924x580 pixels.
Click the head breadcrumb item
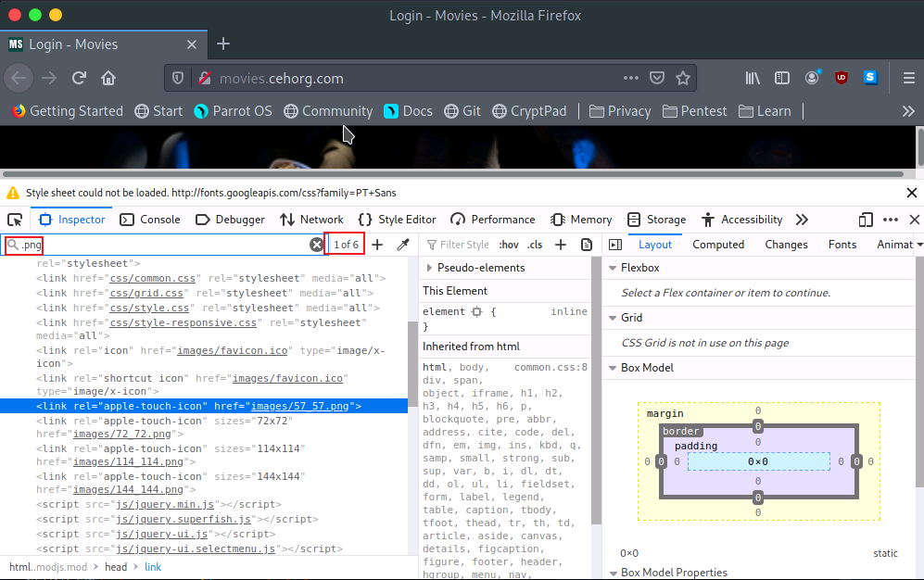(116, 567)
